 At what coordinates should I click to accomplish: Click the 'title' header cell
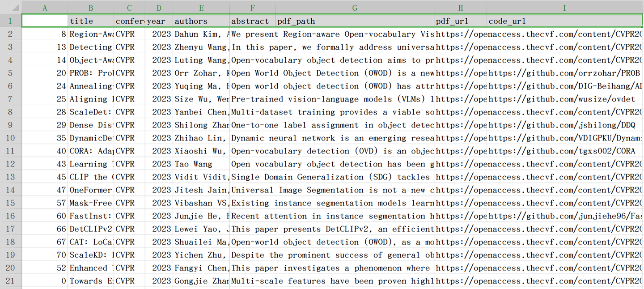coord(91,21)
